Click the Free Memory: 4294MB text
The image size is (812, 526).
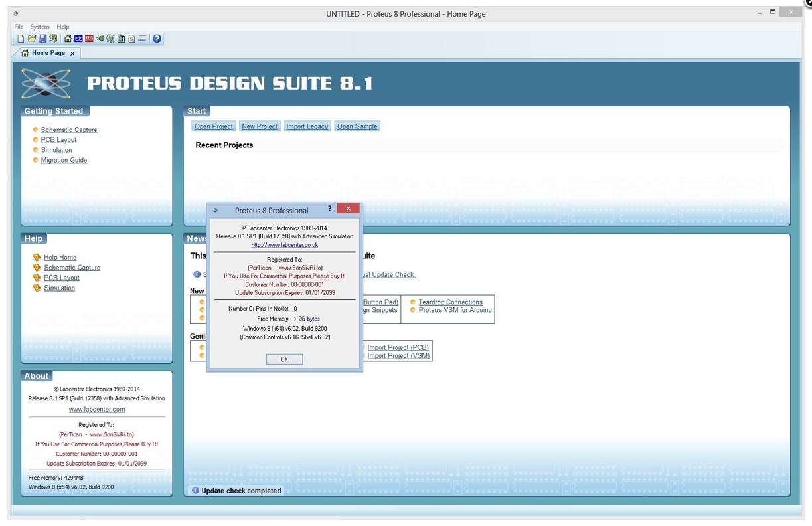pos(54,478)
